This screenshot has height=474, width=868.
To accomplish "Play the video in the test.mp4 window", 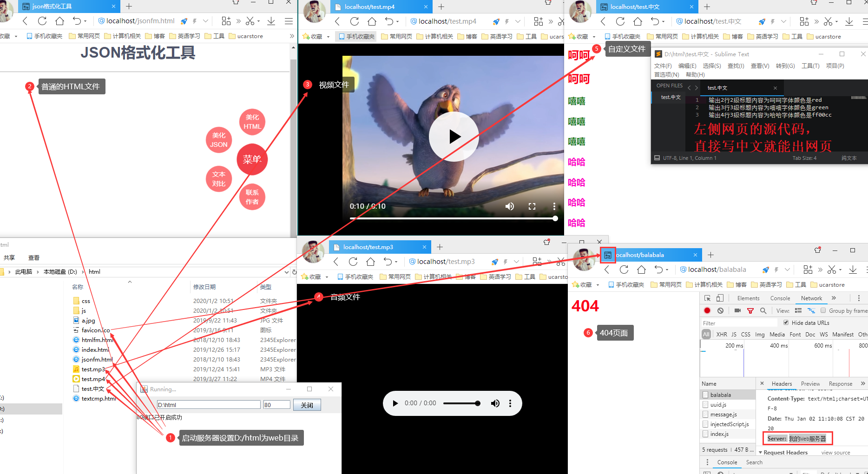I will click(454, 137).
